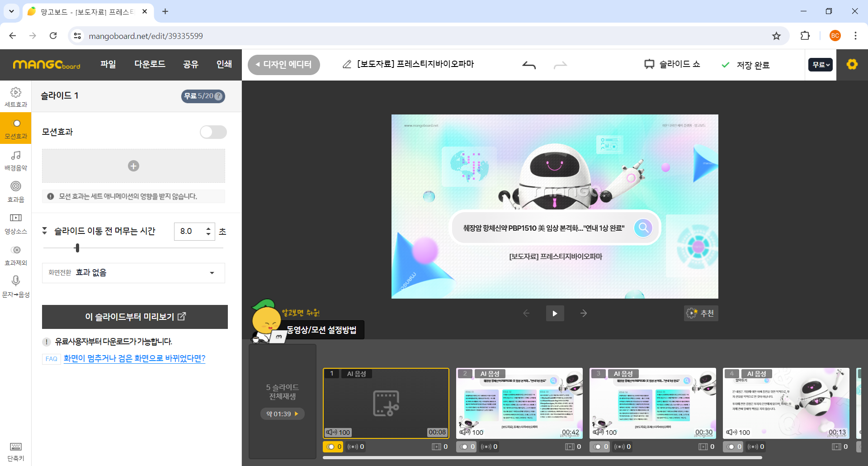The width and height of the screenshot is (868, 466).
Task: Open Chrome tab search dropdown
Action: pos(11,11)
